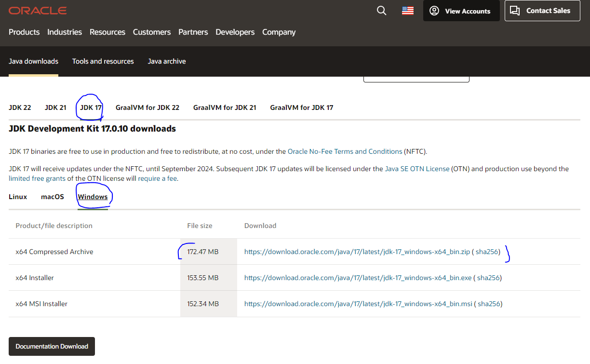The height and width of the screenshot is (364, 590).
Task: Open the search magnifier icon
Action: tap(381, 11)
